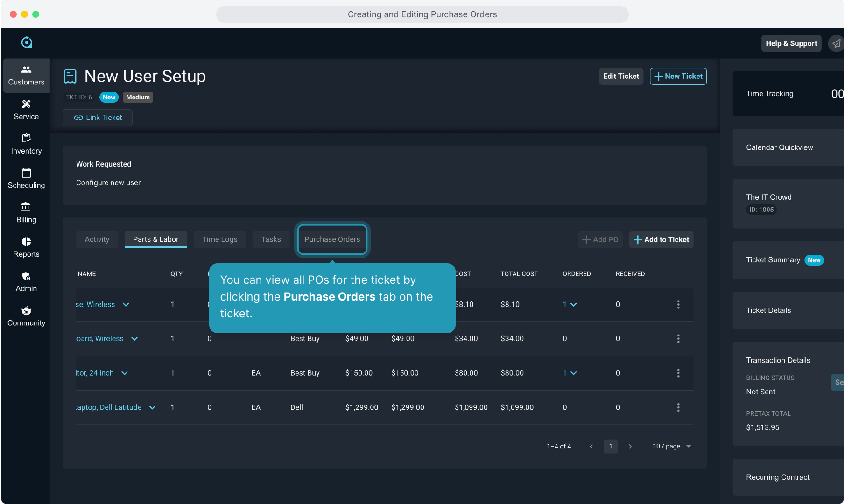Open the 10 / page size dropdown
This screenshot has height=504, width=845.
click(672, 446)
